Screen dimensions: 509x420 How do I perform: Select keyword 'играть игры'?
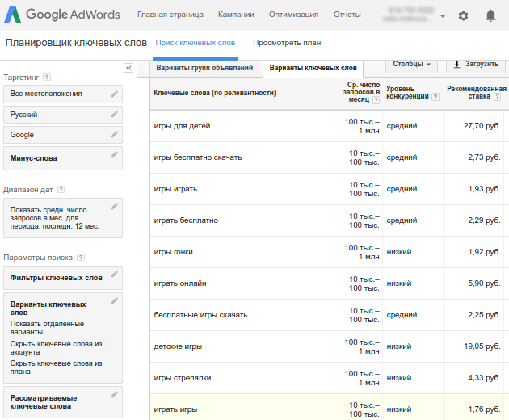pos(175,409)
